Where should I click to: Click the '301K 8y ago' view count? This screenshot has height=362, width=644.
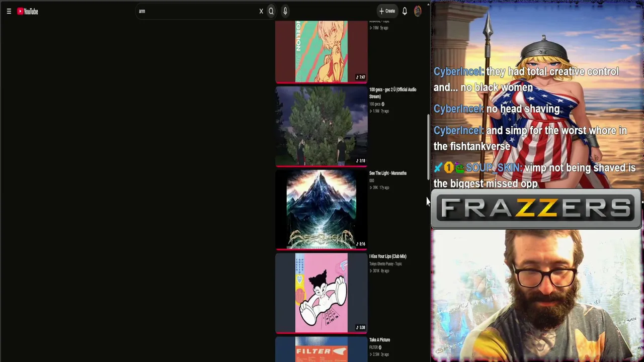380,271
